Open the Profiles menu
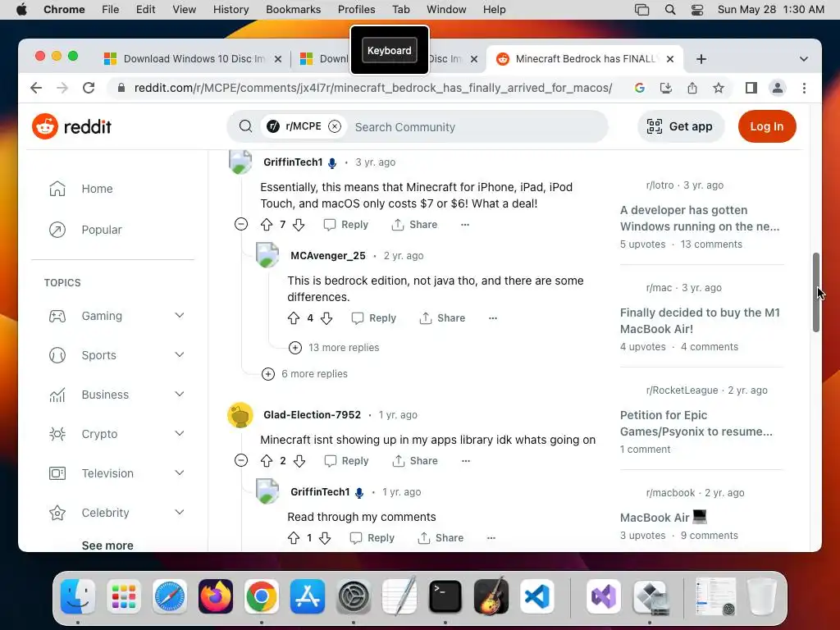The width and height of the screenshot is (840, 630). click(356, 10)
